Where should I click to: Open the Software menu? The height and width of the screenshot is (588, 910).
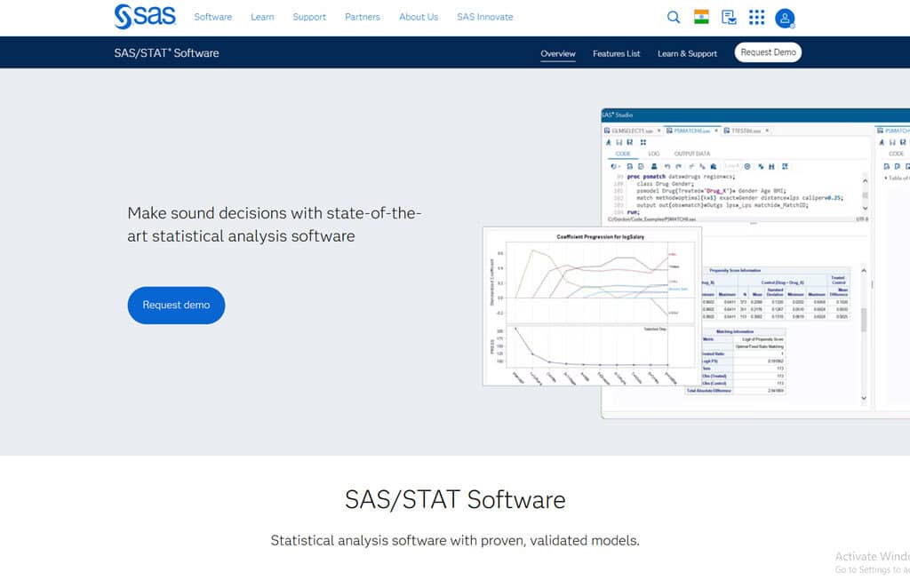click(x=212, y=16)
